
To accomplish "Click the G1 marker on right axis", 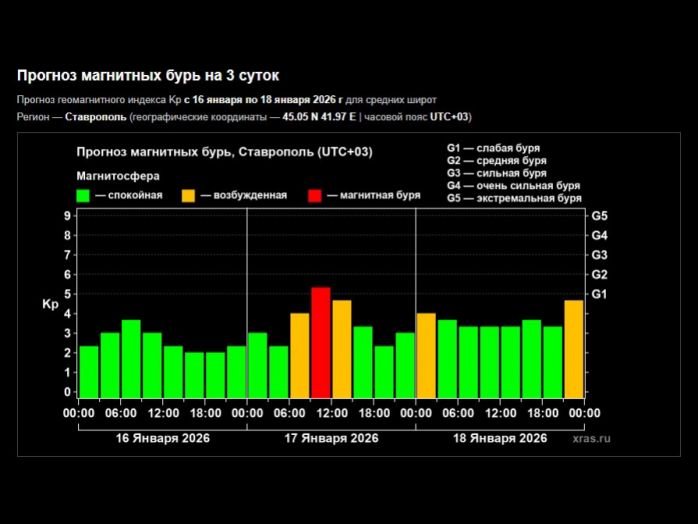I will point(600,294).
